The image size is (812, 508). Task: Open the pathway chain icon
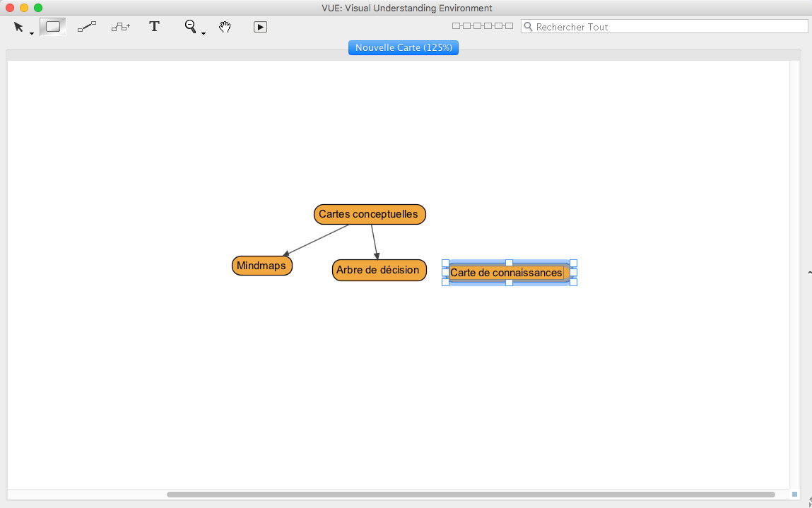click(483, 26)
